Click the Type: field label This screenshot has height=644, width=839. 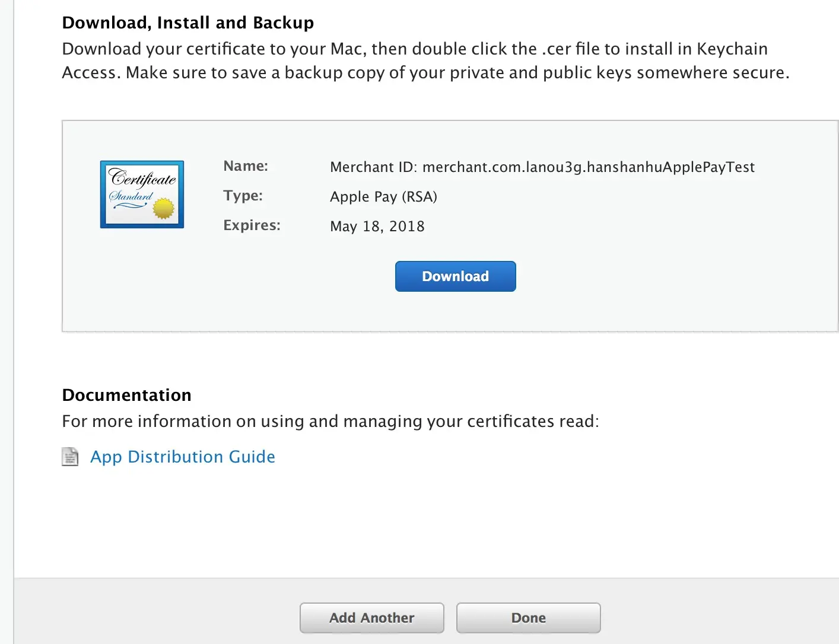coord(243,196)
